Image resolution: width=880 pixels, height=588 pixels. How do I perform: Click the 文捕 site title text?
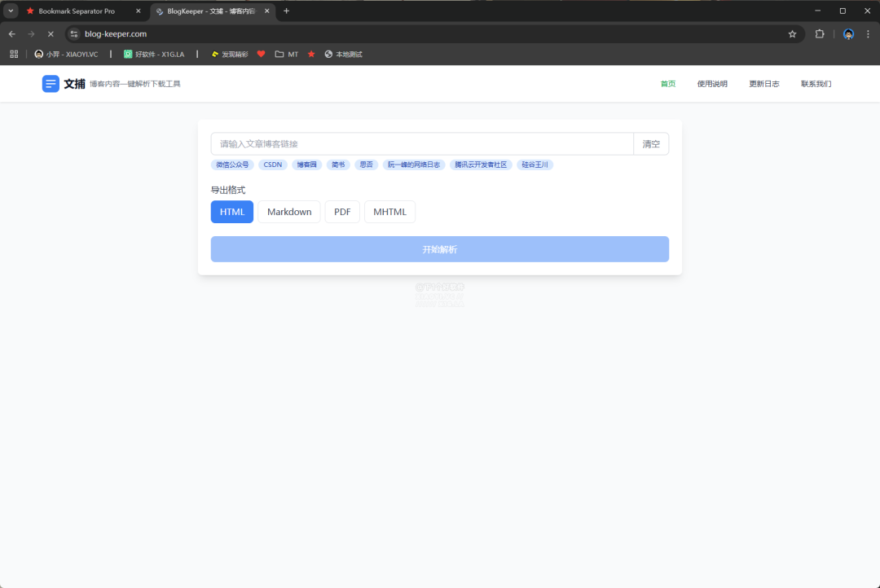[74, 84]
